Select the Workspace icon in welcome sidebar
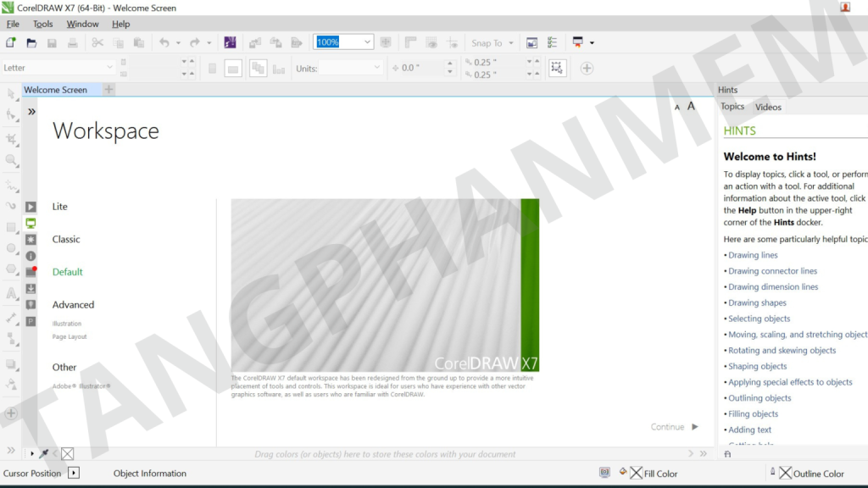Image resolution: width=868 pixels, height=488 pixels. (x=31, y=223)
